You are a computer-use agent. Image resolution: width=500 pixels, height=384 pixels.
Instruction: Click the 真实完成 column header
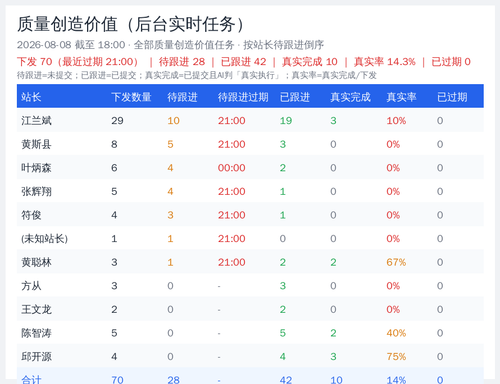tap(350, 97)
